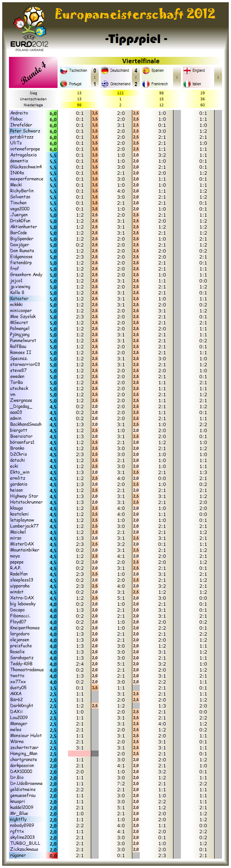Image resolution: width=231 pixels, height=868 pixels.
Task: Click the Germany flag icon
Action: point(105,70)
